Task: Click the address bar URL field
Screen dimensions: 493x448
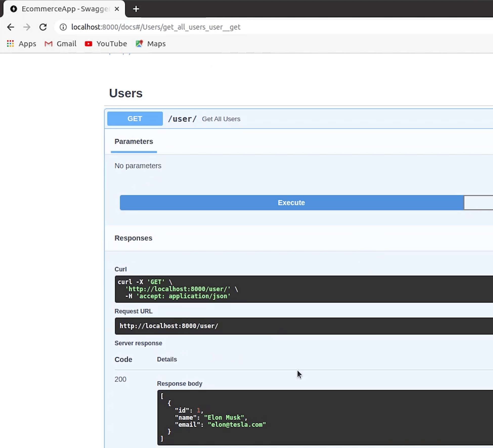Action: (156, 27)
